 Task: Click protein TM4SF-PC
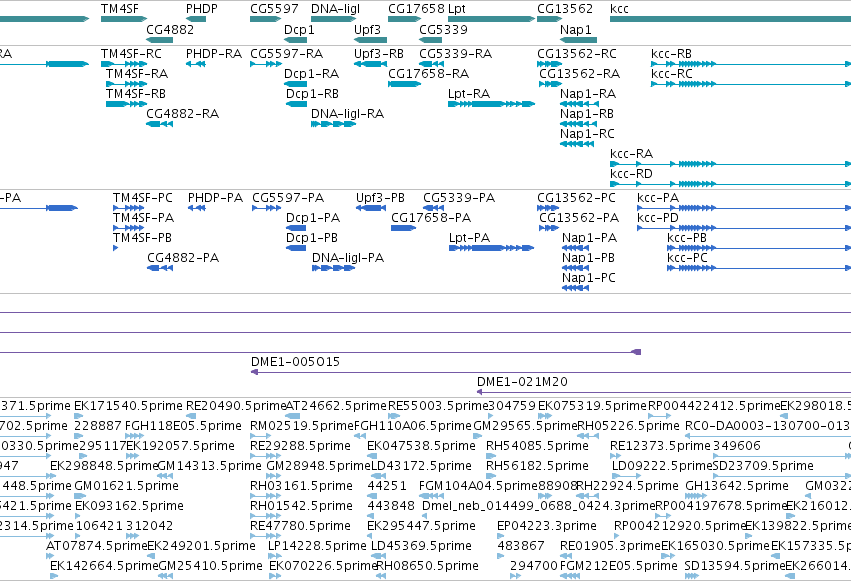coord(129,208)
